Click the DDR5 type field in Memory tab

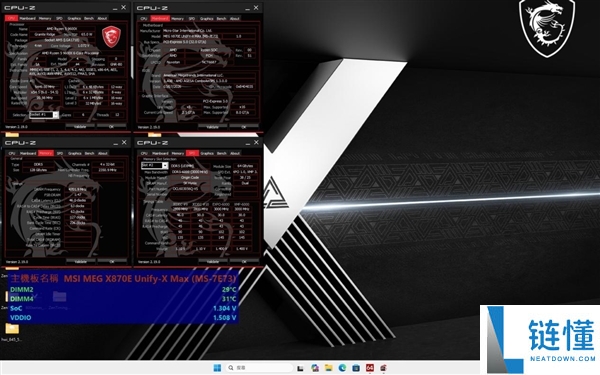tap(38, 165)
